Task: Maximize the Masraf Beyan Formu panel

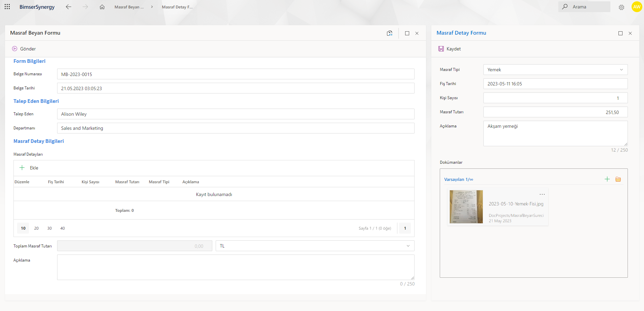Action: point(407,33)
